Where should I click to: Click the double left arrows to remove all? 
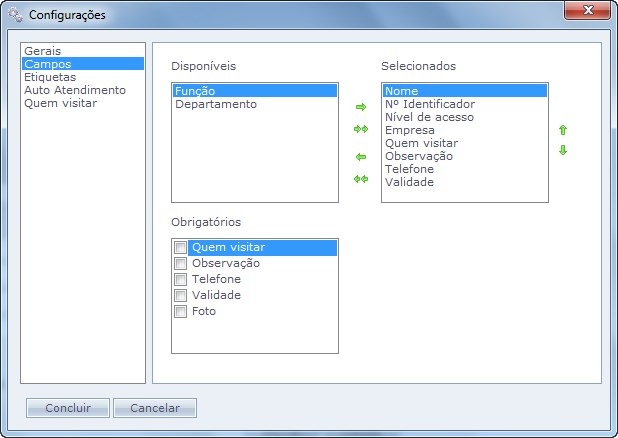click(x=361, y=179)
